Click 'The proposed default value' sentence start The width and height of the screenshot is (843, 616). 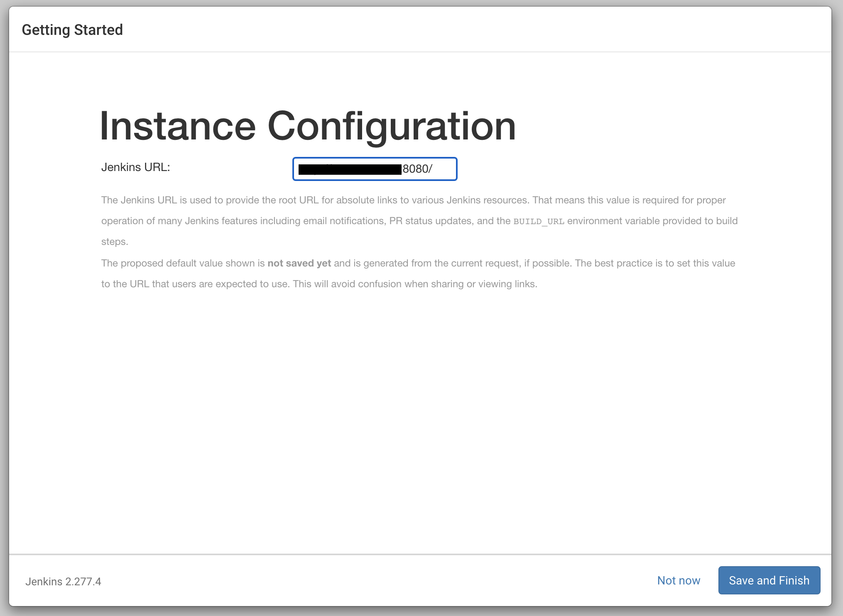click(162, 263)
